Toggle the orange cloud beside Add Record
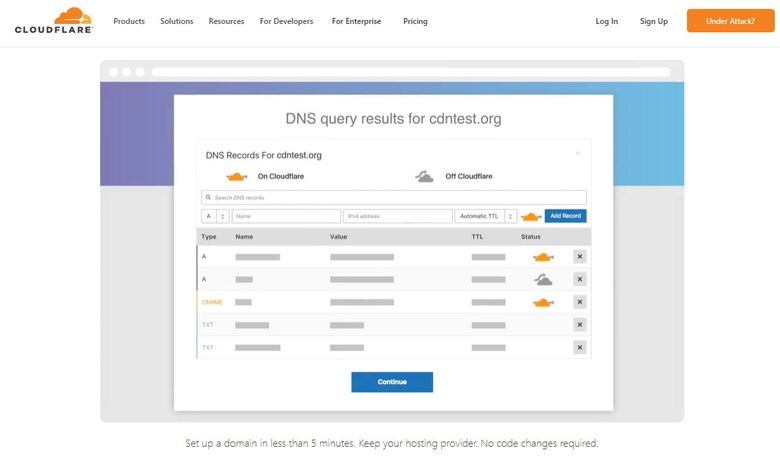The height and width of the screenshot is (457, 780). click(531, 217)
